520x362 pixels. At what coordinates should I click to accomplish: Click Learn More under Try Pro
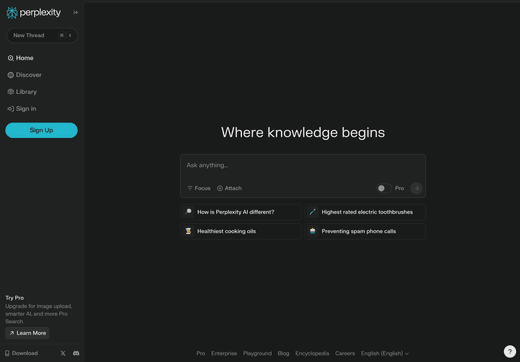(27, 333)
